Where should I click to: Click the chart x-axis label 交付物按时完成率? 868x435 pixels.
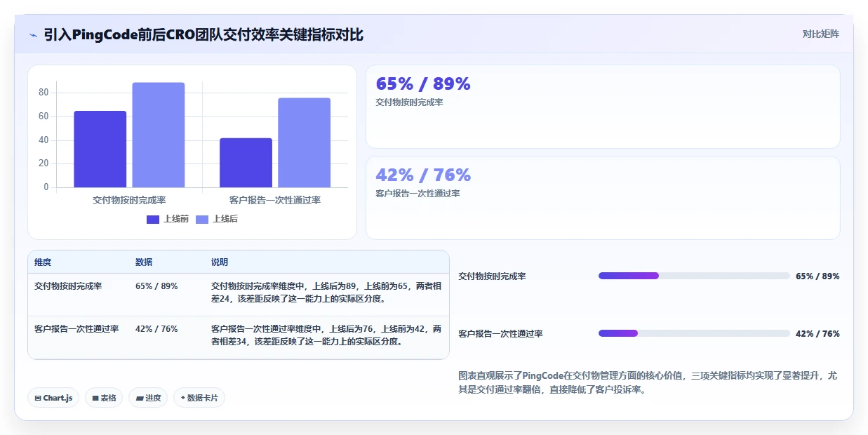pos(129,200)
